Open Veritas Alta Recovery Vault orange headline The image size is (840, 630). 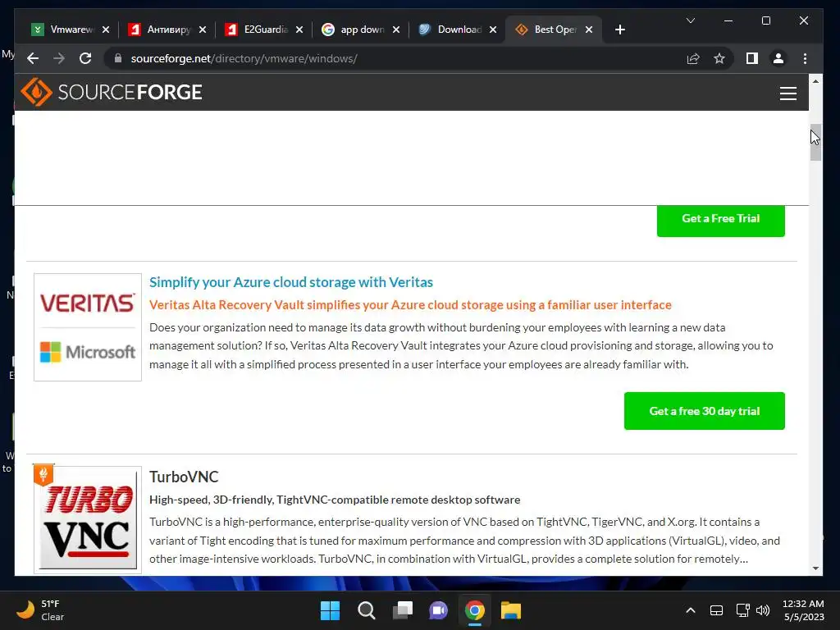point(410,305)
